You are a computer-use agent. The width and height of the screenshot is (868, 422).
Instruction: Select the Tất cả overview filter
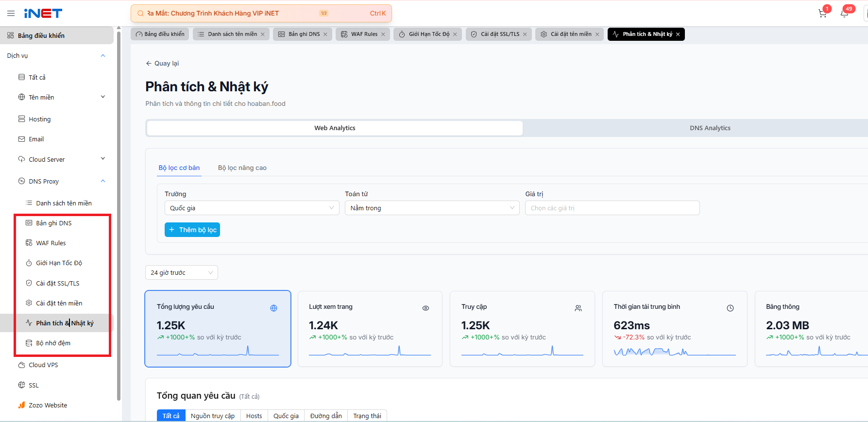pyautogui.click(x=171, y=416)
